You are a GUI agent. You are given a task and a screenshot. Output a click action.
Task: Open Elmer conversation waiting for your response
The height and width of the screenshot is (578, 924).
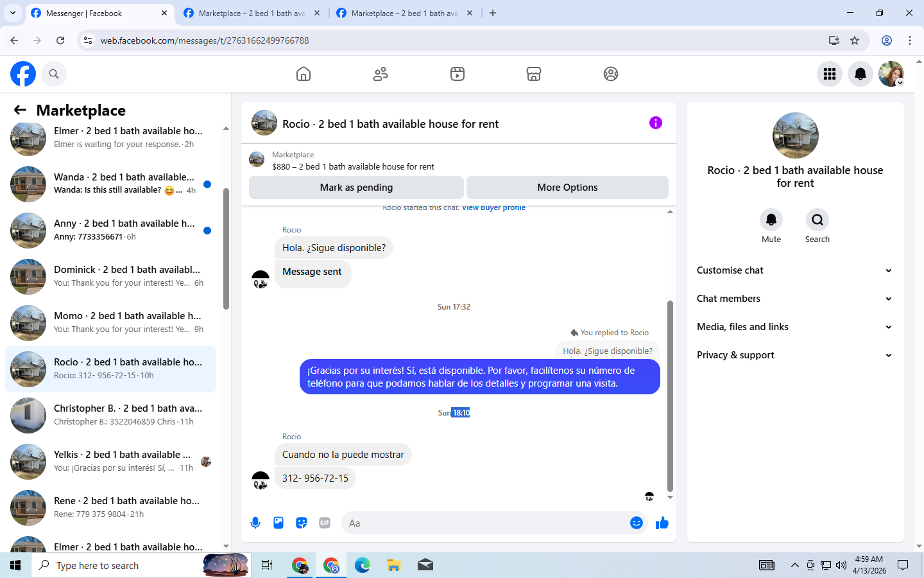point(110,138)
